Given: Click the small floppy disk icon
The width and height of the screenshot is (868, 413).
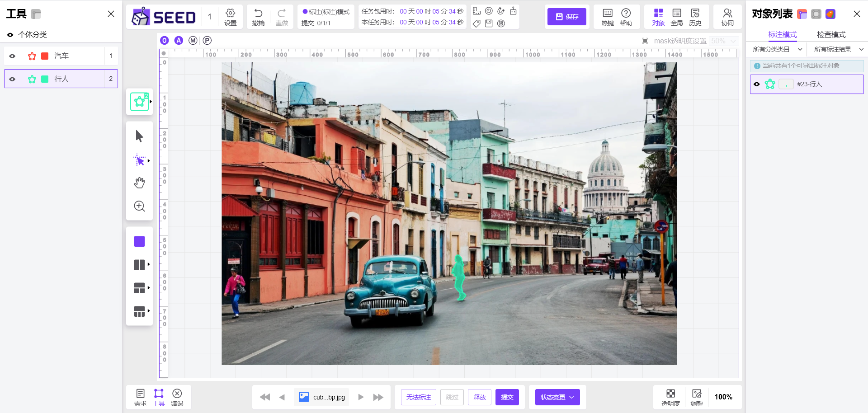Looking at the screenshot, I should tap(489, 23).
